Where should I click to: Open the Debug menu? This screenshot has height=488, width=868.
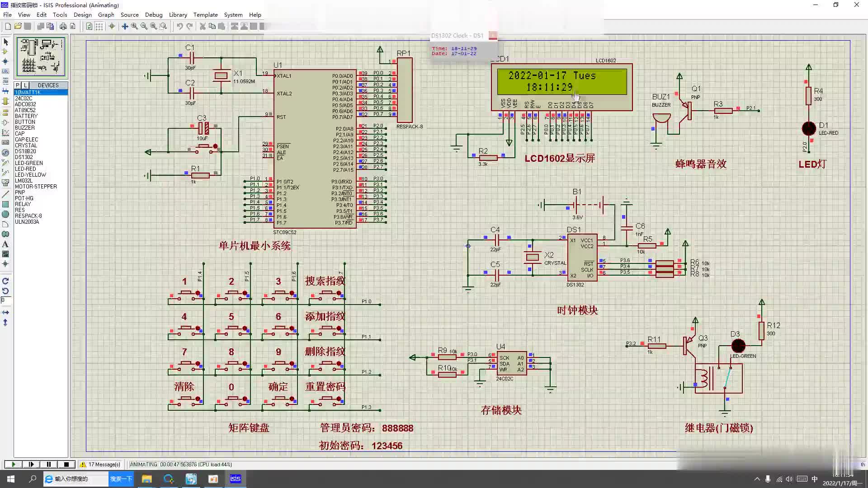[x=154, y=14]
